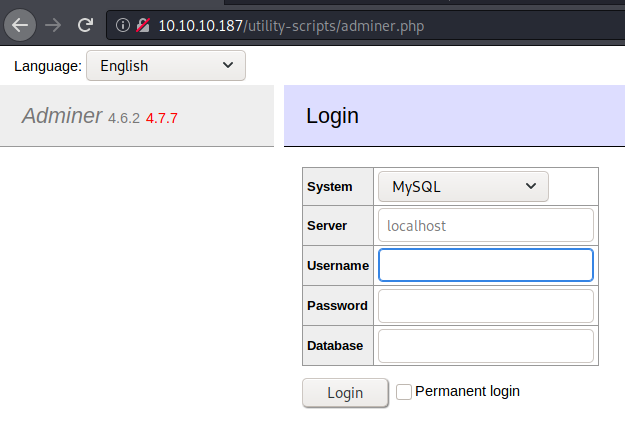Image resolution: width=625 pixels, height=435 pixels.
Task: Go back using the browser back arrow
Action: tap(20, 24)
